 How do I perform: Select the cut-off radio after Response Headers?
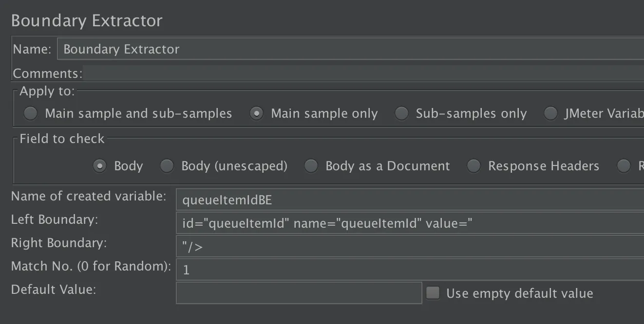(624, 166)
